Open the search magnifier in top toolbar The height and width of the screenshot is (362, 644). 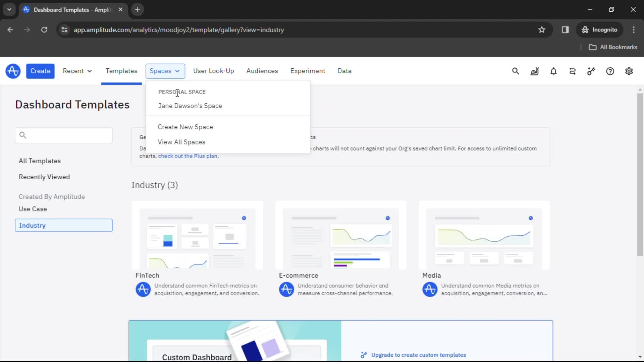coord(516,71)
